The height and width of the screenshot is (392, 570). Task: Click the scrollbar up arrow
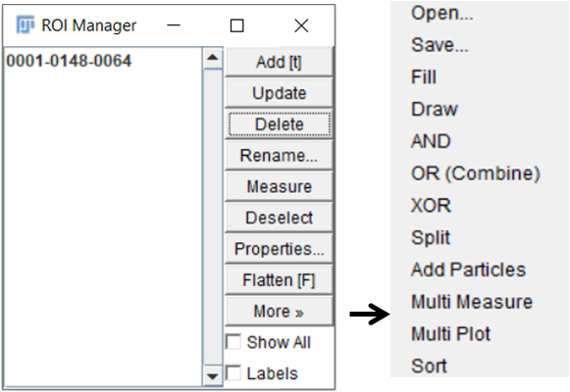pos(213,58)
